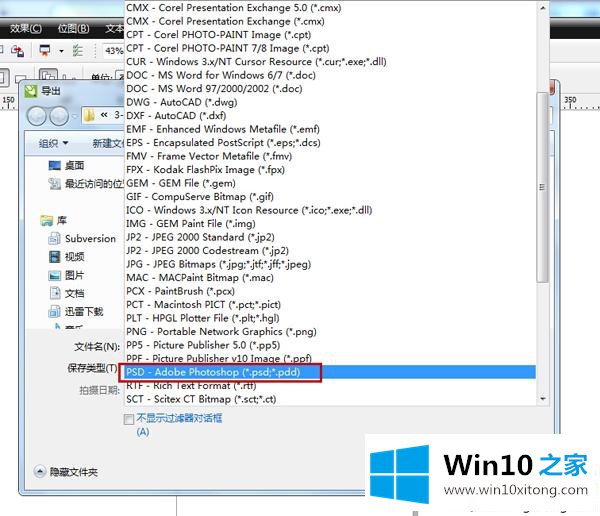Viewport: 600px width, 516px height.
Task: Select PLT - HPGL Plotter File
Action: pos(331,318)
